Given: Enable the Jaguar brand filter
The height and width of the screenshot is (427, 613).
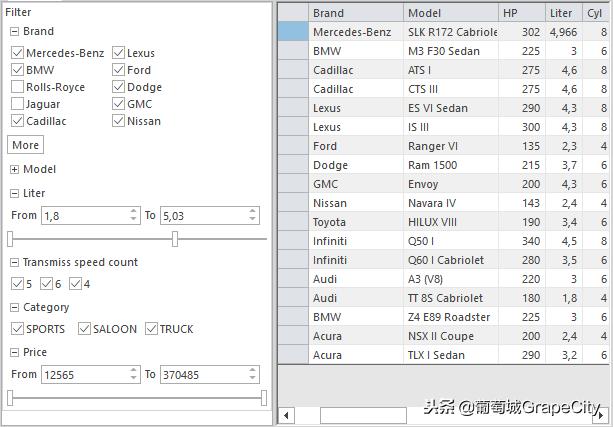Looking at the screenshot, I should click(x=17, y=104).
